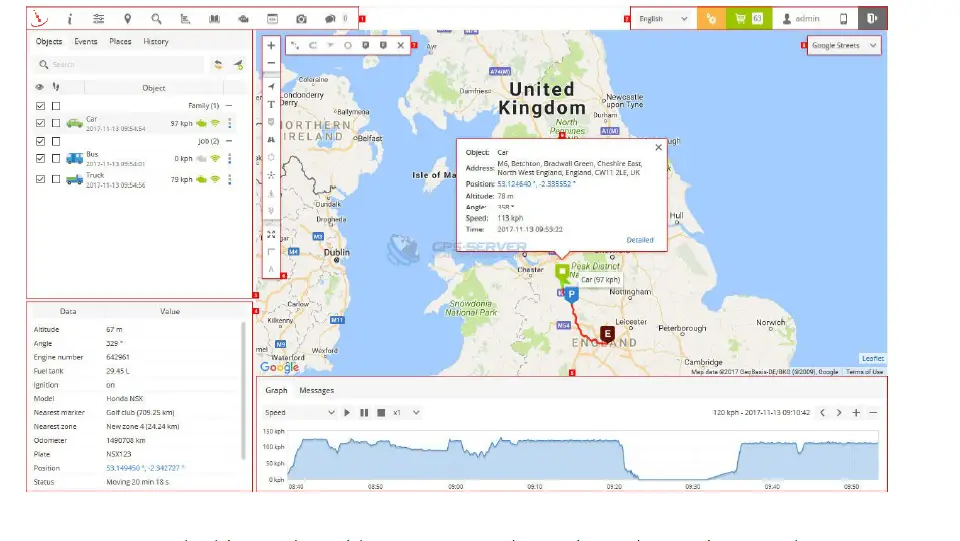Open the image gallery camera icon
The width and height of the screenshot is (960, 541).
tap(301, 19)
